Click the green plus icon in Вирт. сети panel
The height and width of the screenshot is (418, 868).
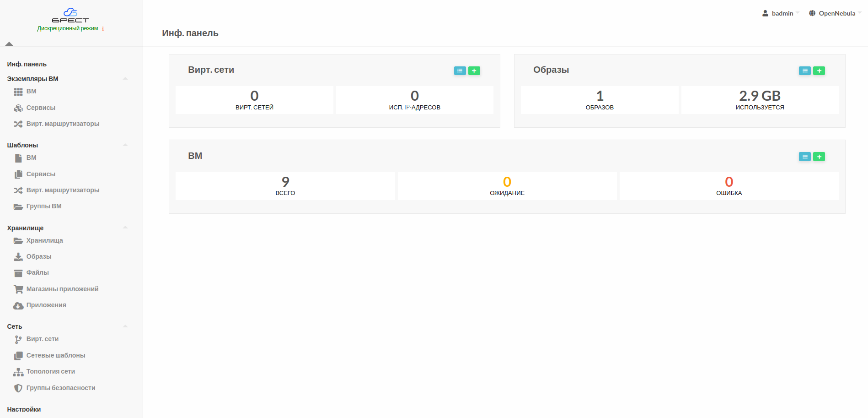click(474, 71)
